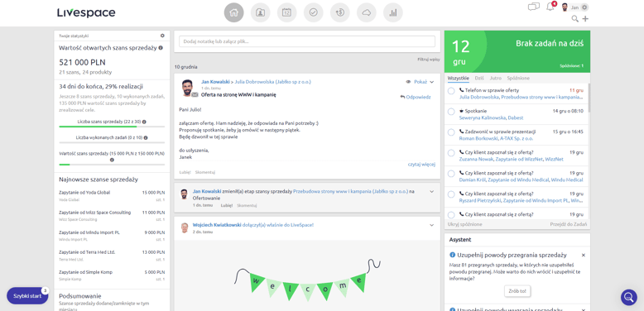Check the task linked to Zuzanna Nowak
This screenshot has width=644, height=311.
[451, 153]
